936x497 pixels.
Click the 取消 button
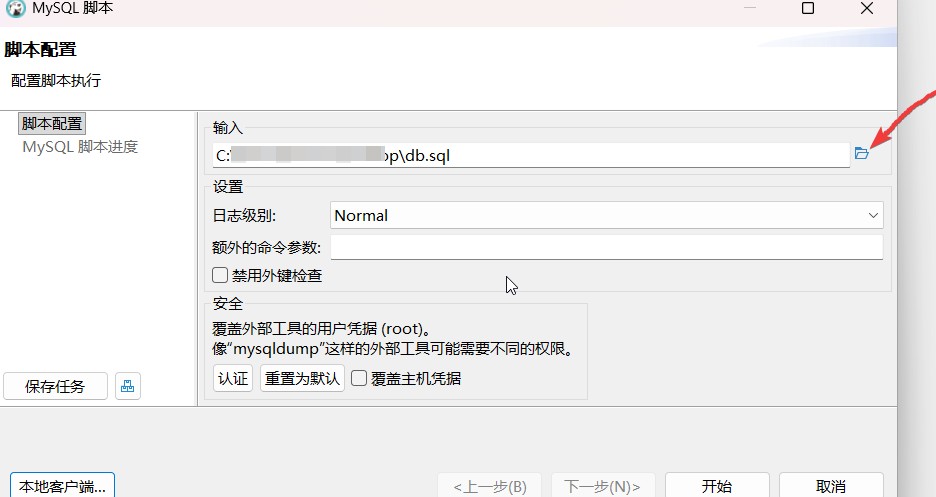831,486
